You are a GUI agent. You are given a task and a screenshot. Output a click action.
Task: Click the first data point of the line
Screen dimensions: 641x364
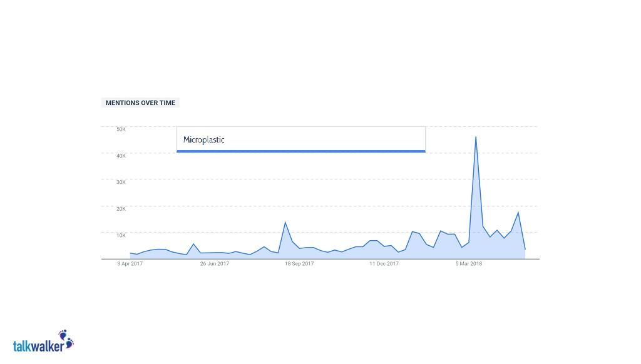coord(130,253)
